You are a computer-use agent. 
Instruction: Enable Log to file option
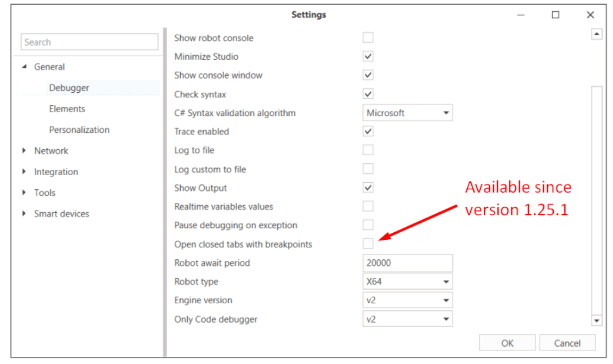point(368,150)
